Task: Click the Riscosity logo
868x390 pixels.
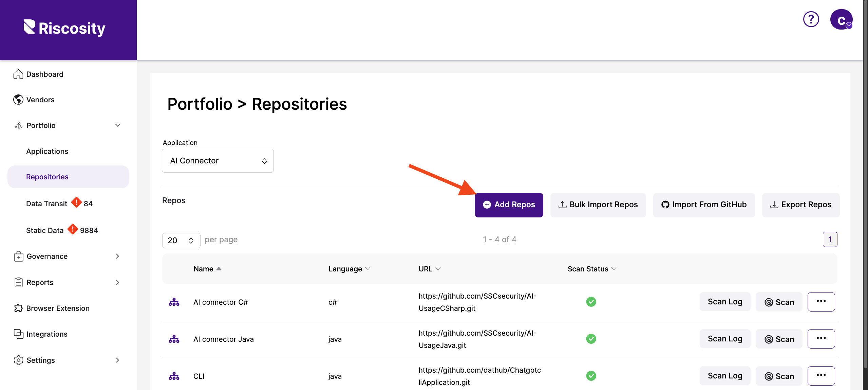Action: [x=64, y=28]
